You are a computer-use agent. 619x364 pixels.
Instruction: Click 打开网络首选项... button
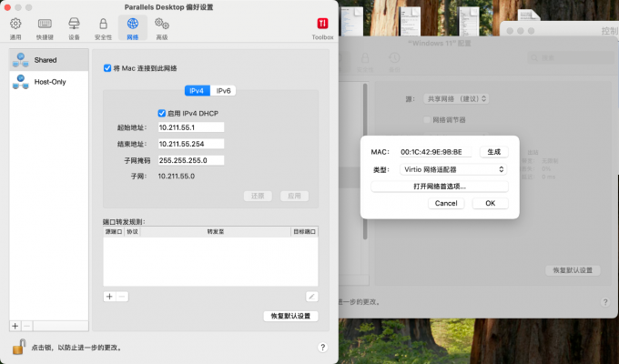coord(440,187)
